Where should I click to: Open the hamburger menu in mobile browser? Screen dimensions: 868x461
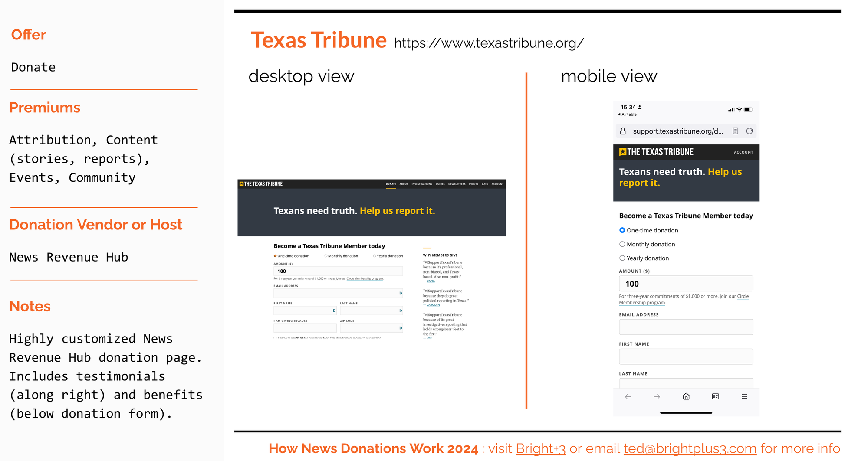(x=745, y=396)
